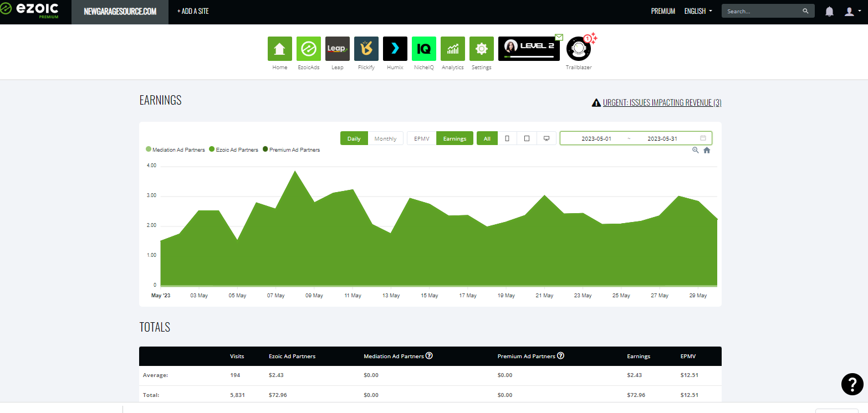Select the NEWGARAGESOURCE.COM site tab
The width and height of the screenshot is (868, 413).
click(120, 12)
